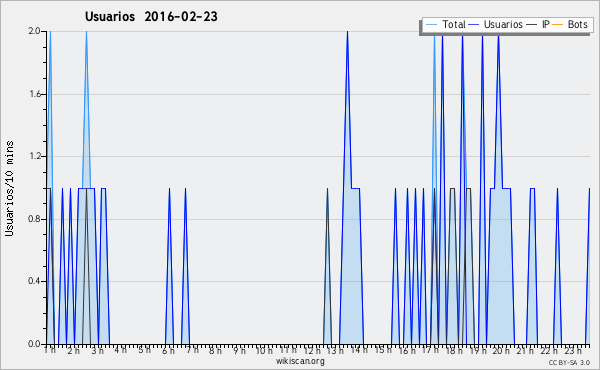
Task: Click the x-axis label '17 h'
Action: click(x=430, y=350)
